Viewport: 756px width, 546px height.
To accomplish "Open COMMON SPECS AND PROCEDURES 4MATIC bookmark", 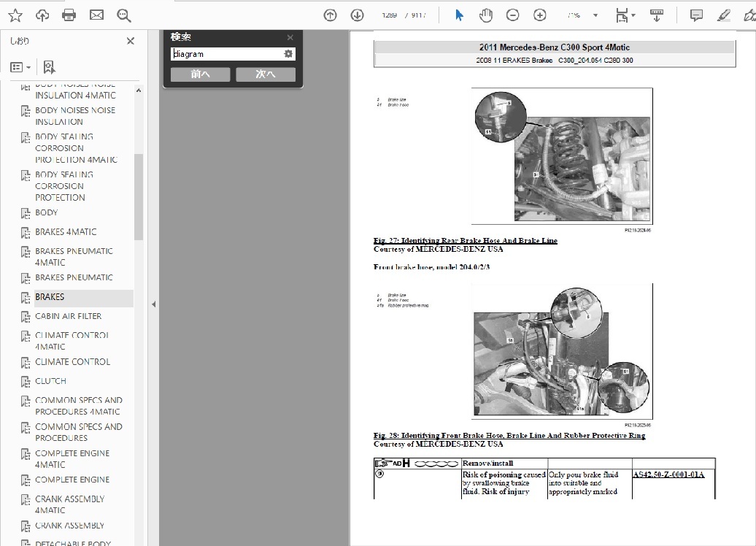I will 79,406.
